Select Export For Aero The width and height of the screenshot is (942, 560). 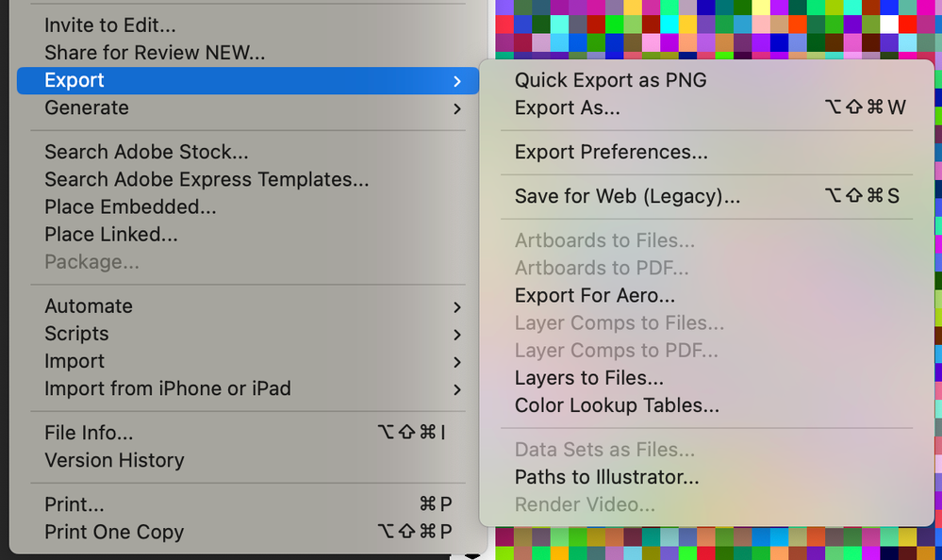coord(594,295)
